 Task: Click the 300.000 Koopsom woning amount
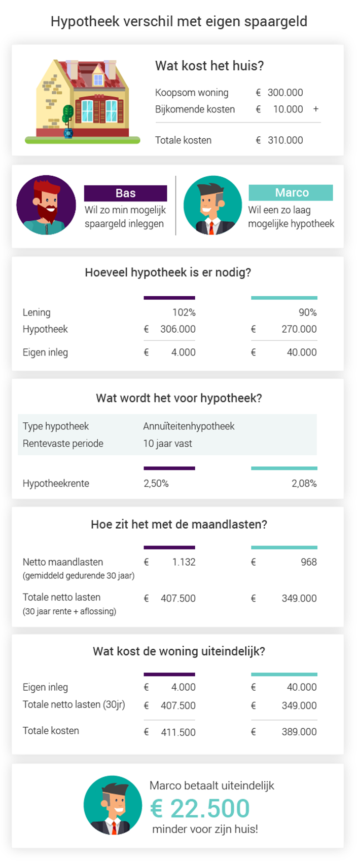pos(285,92)
